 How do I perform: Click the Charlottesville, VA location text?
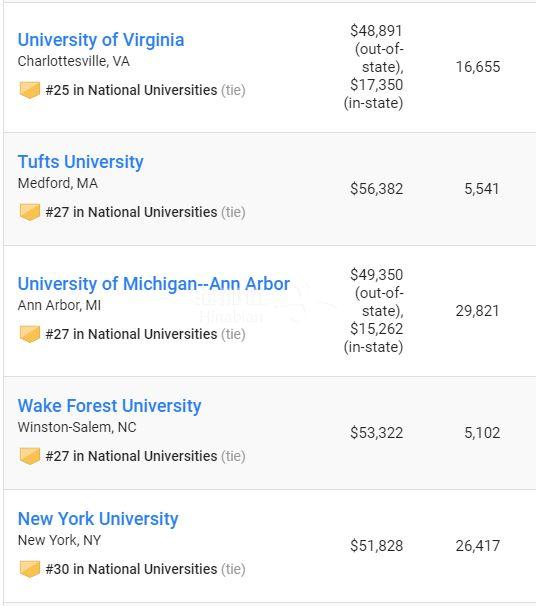[73, 61]
